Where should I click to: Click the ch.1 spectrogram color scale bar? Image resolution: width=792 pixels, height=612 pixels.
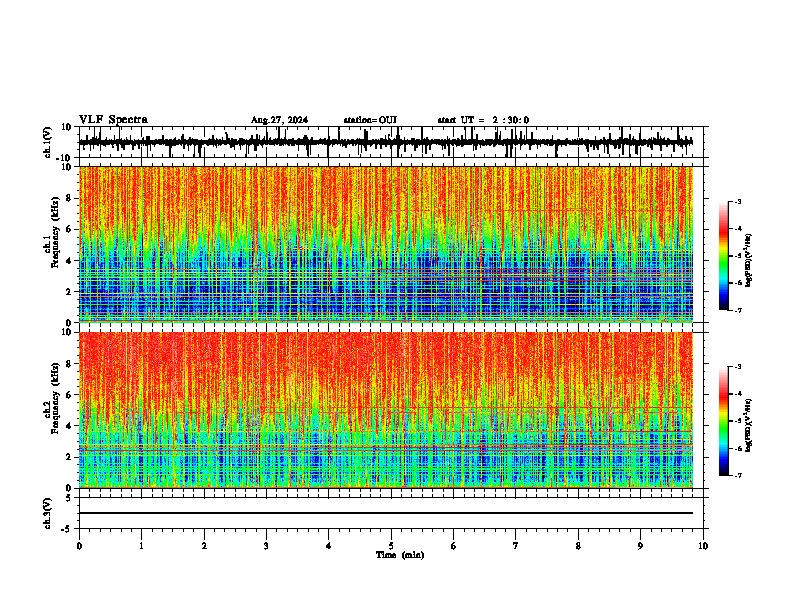pyautogui.click(x=723, y=256)
